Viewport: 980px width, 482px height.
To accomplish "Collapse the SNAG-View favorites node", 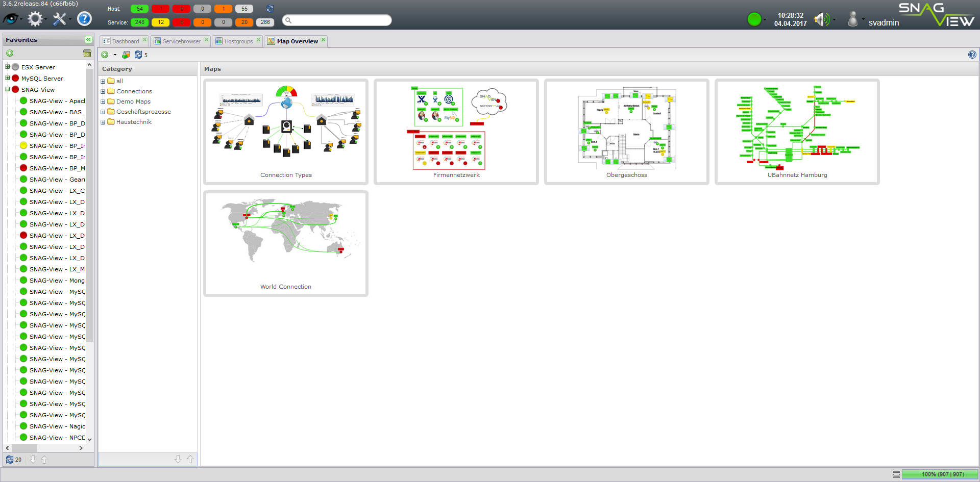I will coord(8,89).
